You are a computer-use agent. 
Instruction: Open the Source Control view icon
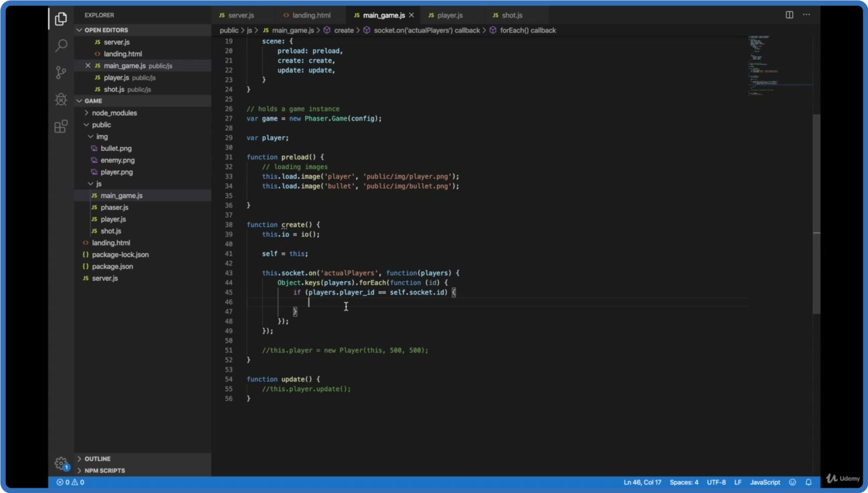click(61, 72)
